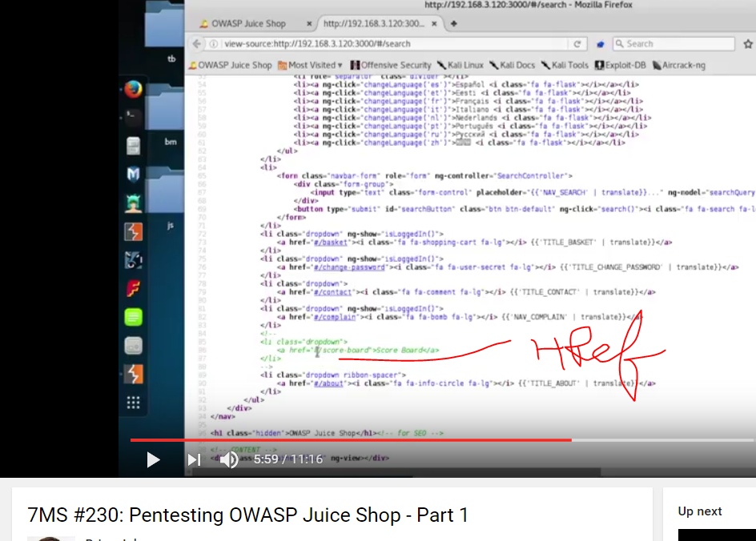Open the green notes app dock icon

point(133,317)
